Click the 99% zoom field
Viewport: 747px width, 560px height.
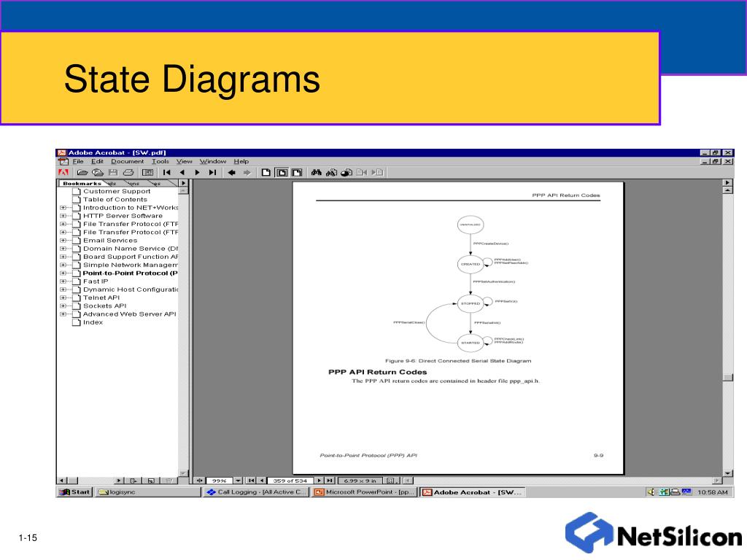[219, 481]
